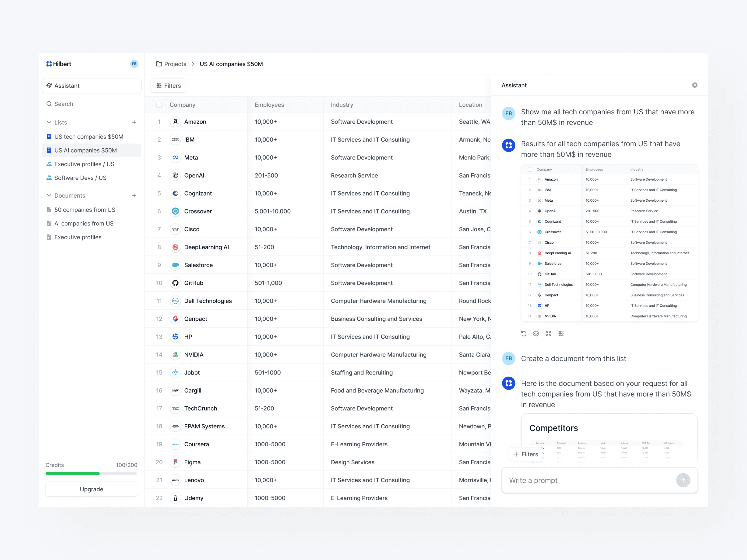
Task: Open Executive profiles / US list
Action: tap(84, 164)
